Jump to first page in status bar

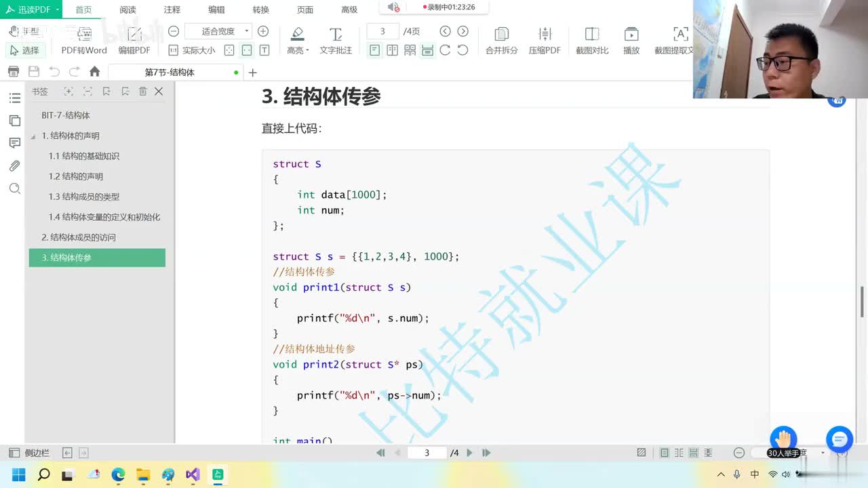(x=380, y=453)
